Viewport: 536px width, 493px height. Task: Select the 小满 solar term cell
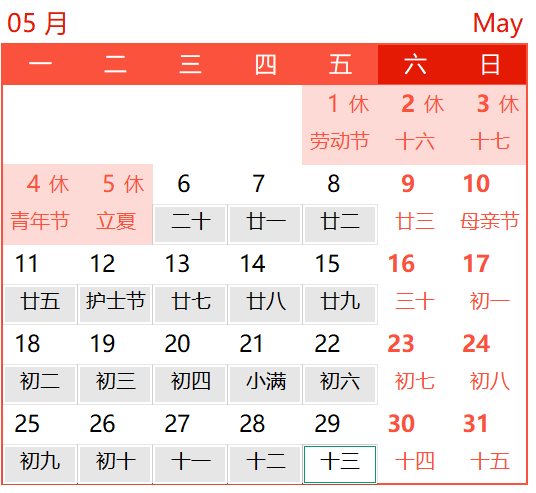pyautogui.click(x=265, y=384)
